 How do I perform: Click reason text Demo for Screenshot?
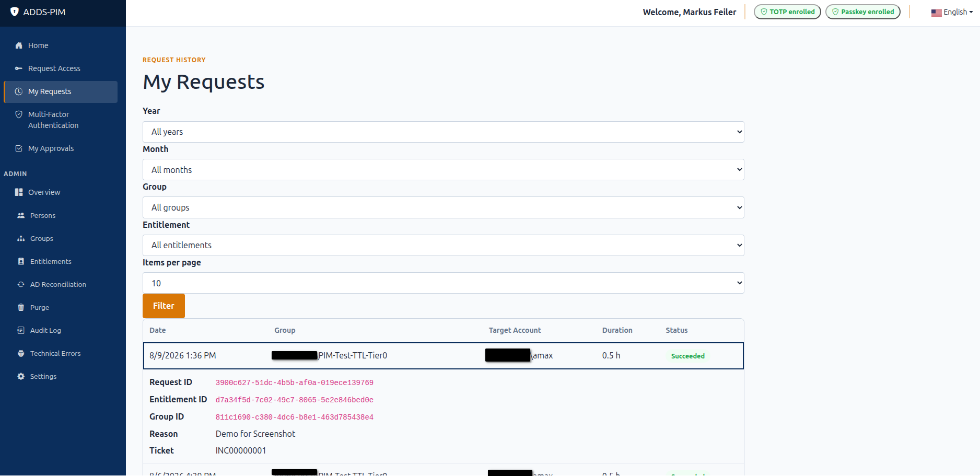tap(255, 434)
